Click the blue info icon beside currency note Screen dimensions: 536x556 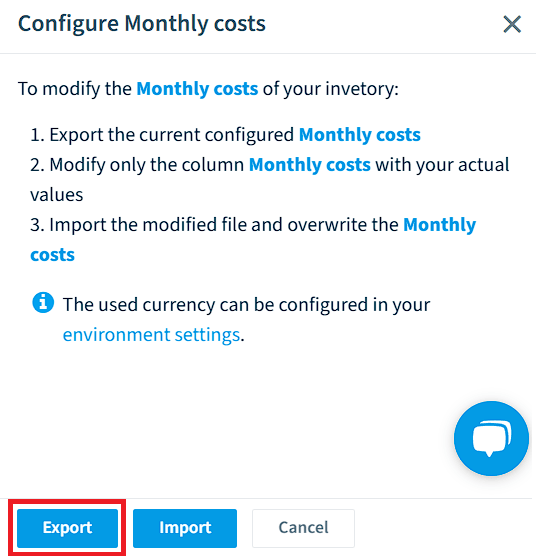(43, 303)
